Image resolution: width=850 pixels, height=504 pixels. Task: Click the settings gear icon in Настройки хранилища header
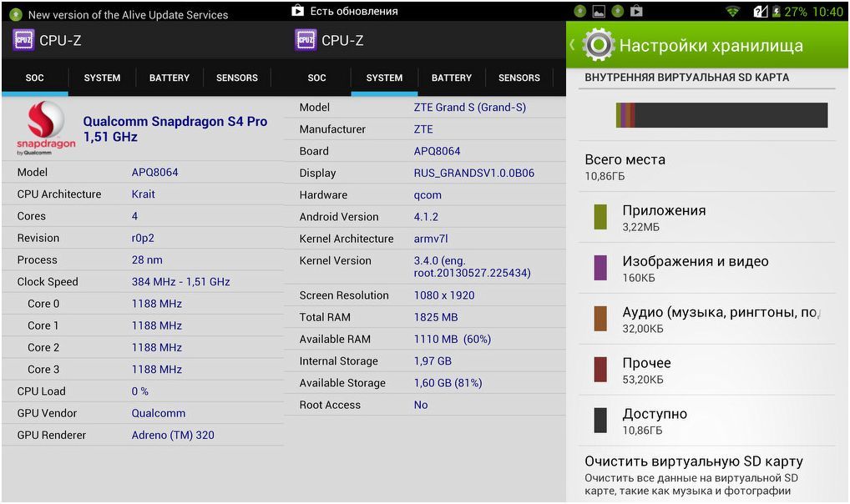pos(598,45)
